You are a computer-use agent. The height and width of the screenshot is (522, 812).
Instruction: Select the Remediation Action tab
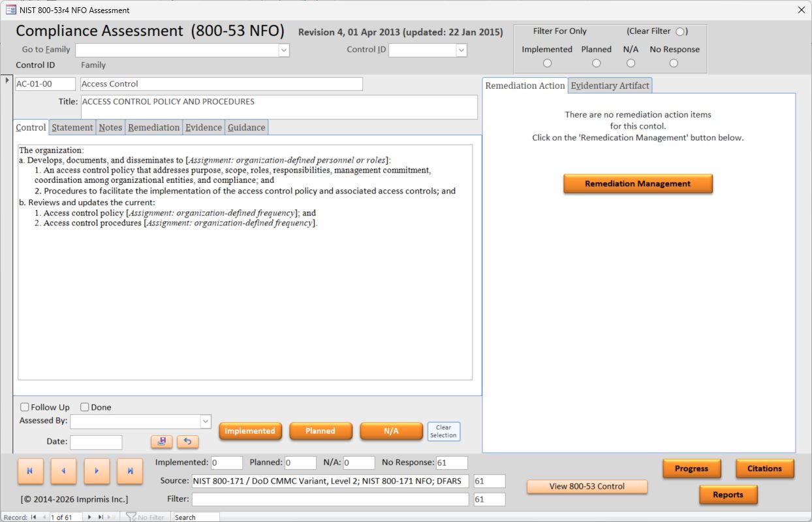pos(525,86)
